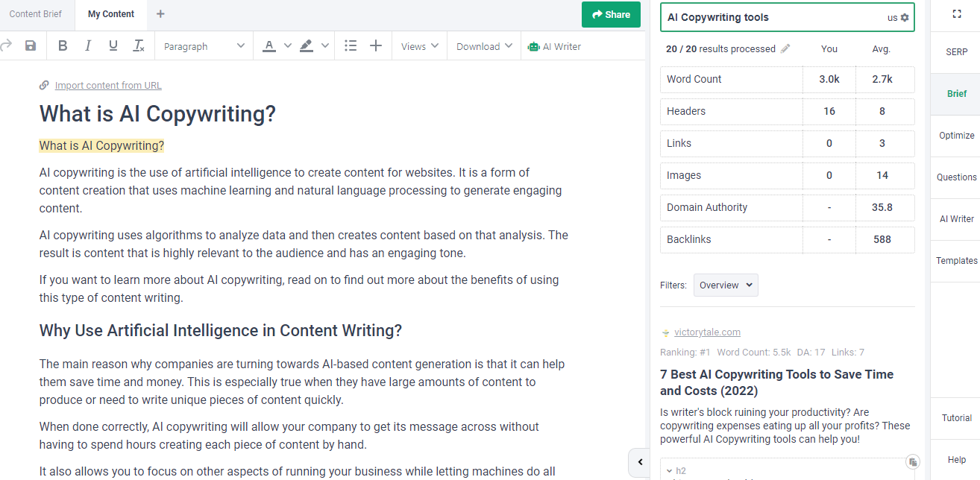980x480 pixels.
Task: Click the Backlinks average value 588
Action: [x=882, y=239]
